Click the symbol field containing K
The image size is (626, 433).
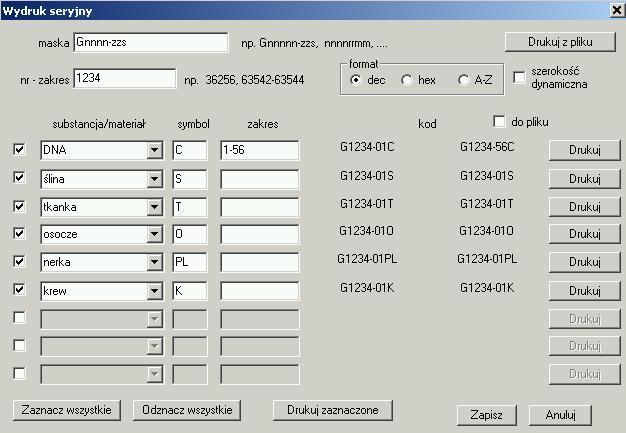(190, 291)
